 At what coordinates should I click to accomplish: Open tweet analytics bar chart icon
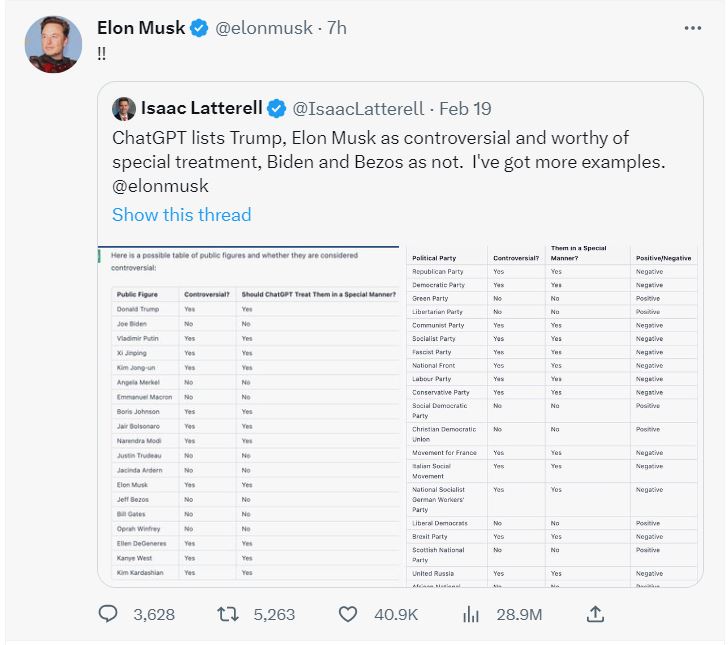coord(470,614)
